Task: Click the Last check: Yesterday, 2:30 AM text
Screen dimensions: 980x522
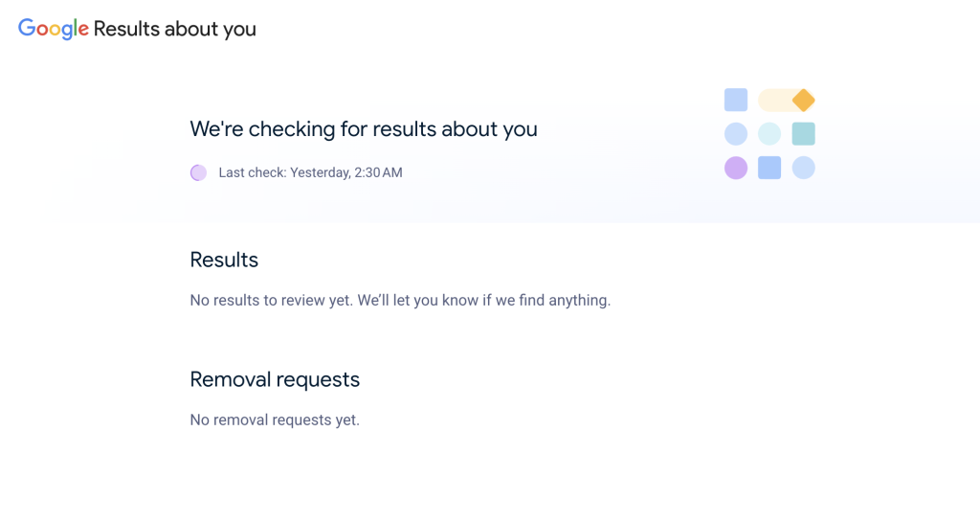Action: click(x=311, y=172)
